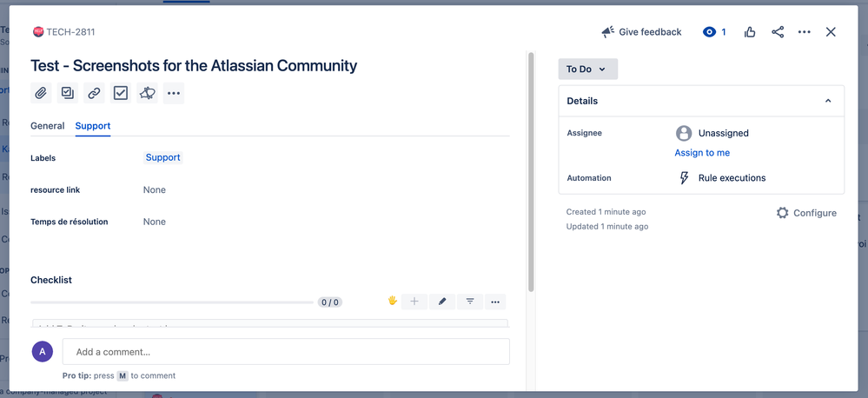This screenshot has width=868, height=398.
Task: Click the Checklist section heading
Action: click(x=51, y=280)
